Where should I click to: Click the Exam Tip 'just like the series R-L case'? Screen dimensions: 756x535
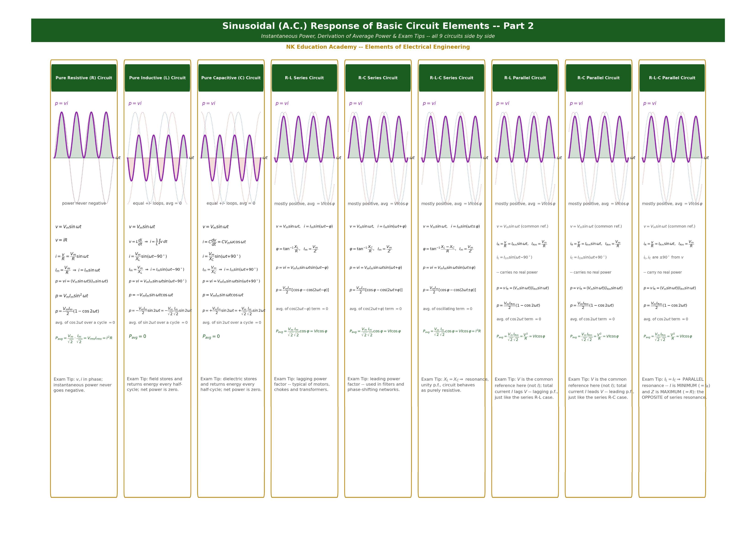click(526, 388)
